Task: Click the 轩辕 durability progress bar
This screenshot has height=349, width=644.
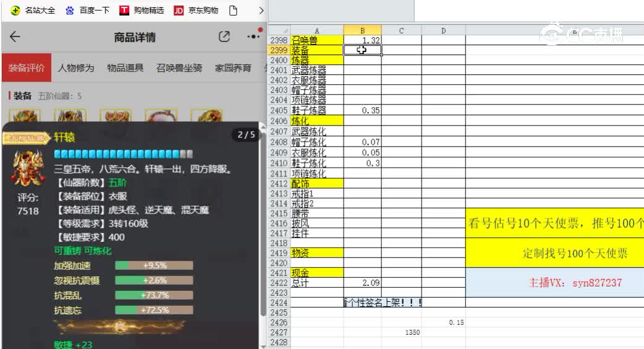Action: click(x=123, y=154)
